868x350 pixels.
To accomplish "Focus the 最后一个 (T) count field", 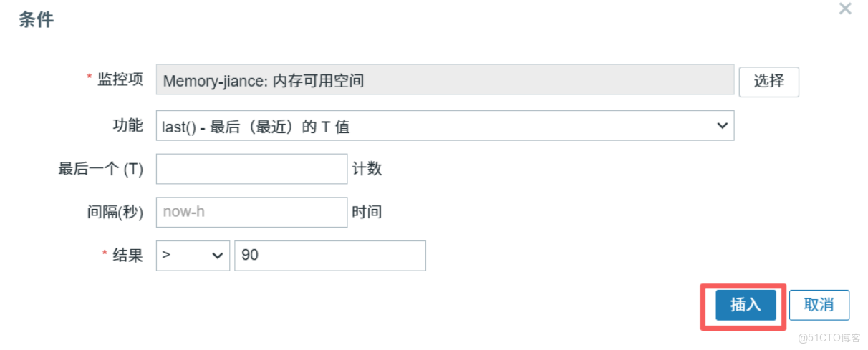I will 251,169.
